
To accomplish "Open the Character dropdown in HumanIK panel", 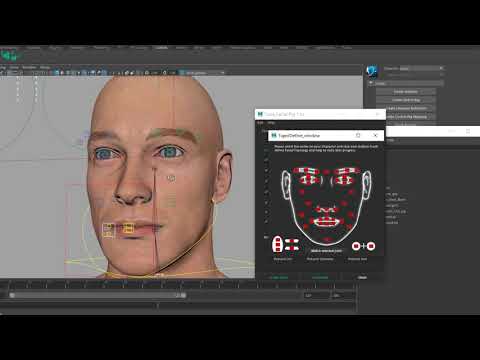I will [x=422, y=68].
